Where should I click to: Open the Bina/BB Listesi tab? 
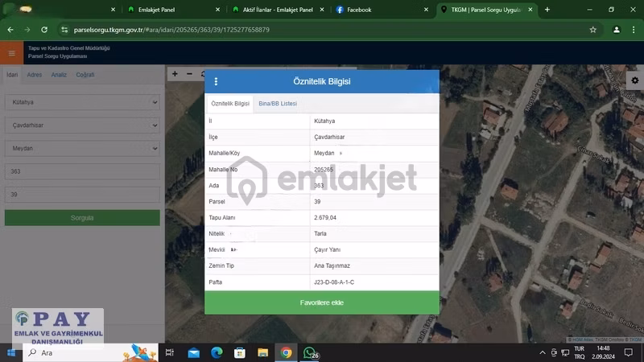point(278,104)
